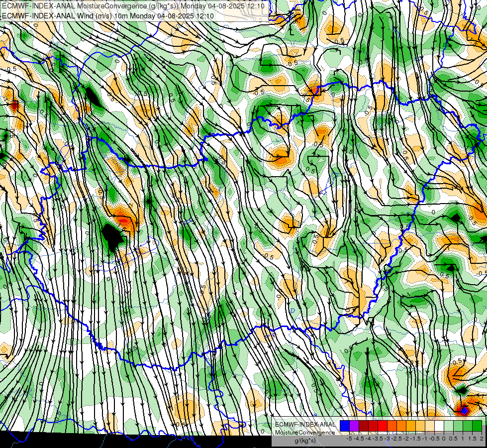Click the Wind 10m title line at top
487x448 pixels.
coord(108,16)
